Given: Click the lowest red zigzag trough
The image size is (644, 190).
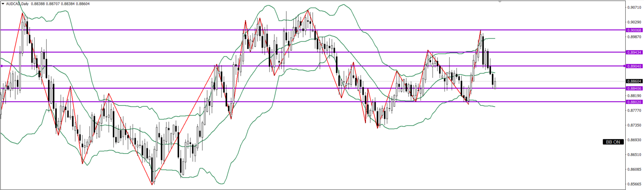Looking at the screenshot, I should [x=152, y=184].
